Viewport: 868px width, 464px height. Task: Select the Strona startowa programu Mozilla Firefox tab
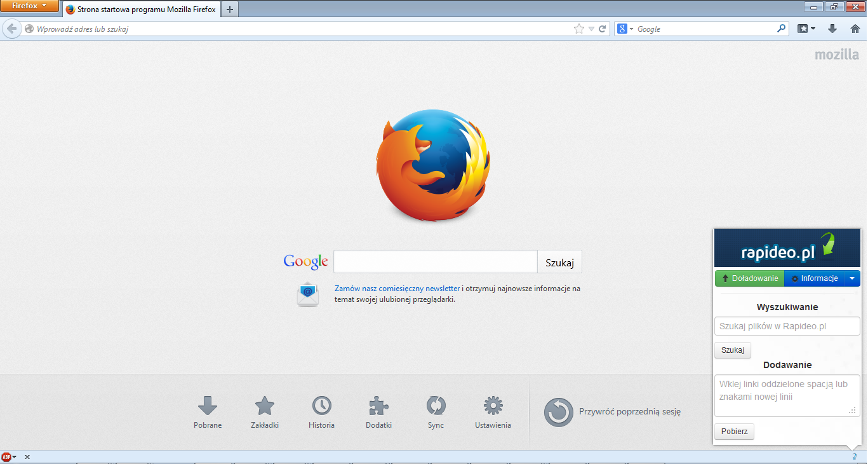tap(140, 10)
